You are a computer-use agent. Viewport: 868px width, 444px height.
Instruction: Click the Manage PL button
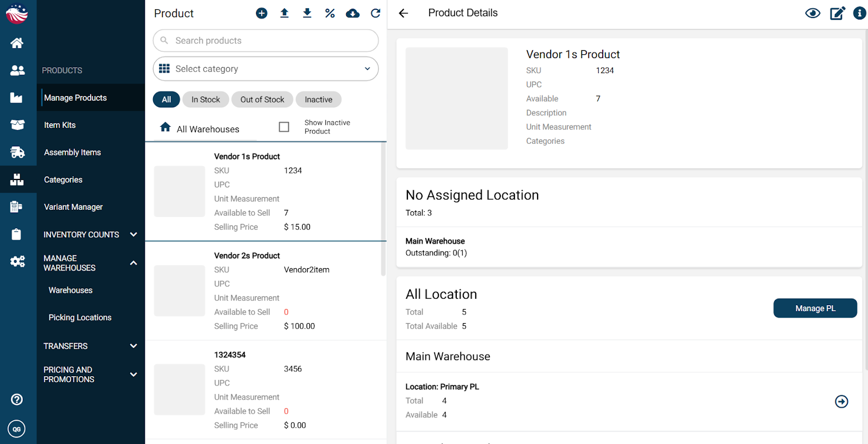click(x=815, y=308)
